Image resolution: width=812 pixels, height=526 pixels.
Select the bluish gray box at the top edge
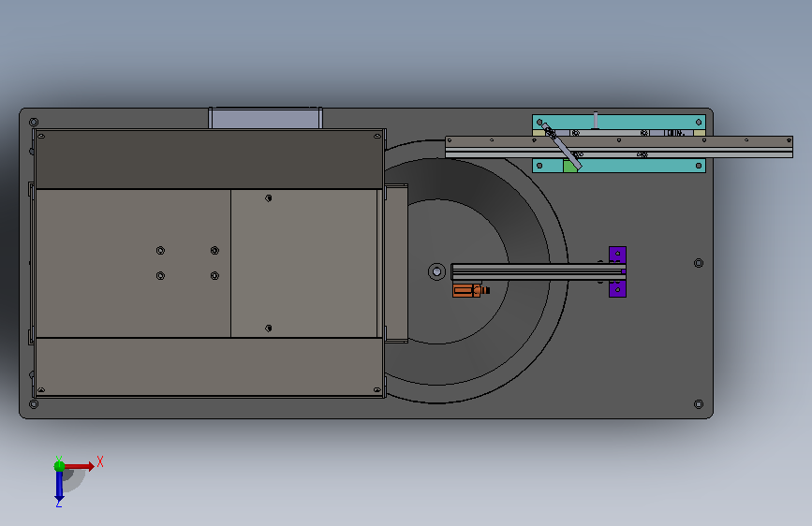pyautogui.click(x=265, y=118)
